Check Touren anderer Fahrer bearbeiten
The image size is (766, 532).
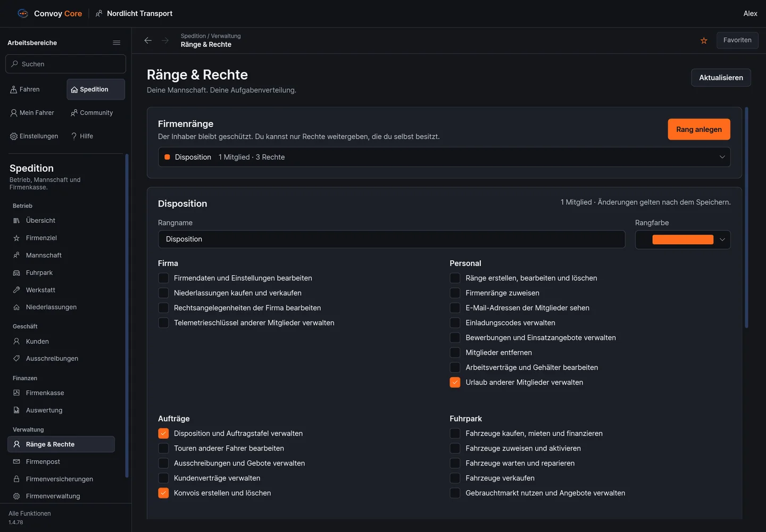(x=163, y=448)
